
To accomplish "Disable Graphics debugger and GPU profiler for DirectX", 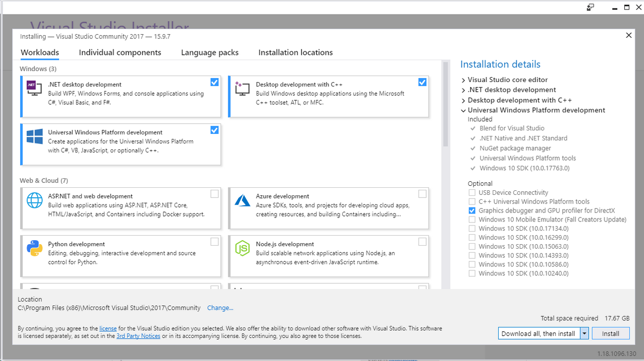I will coord(472,210).
